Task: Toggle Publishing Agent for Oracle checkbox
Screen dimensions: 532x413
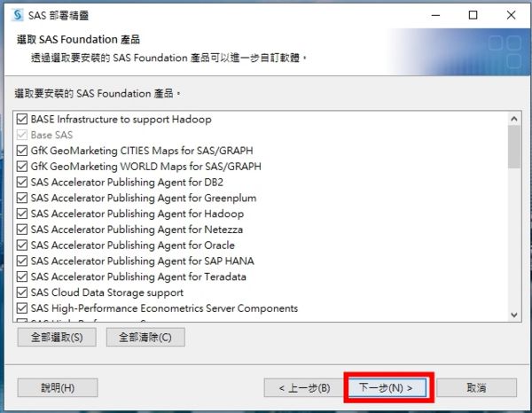Action: click(x=23, y=245)
